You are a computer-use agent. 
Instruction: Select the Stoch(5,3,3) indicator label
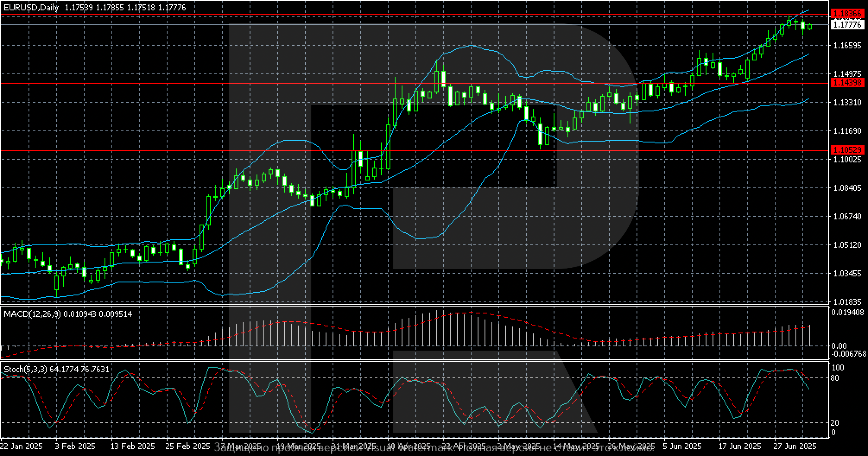click(x=26, y=369)
